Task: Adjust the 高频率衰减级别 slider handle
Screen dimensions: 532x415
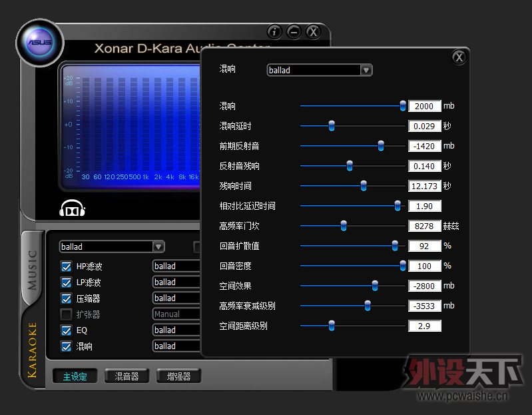Action: click(x=368, y=306)
